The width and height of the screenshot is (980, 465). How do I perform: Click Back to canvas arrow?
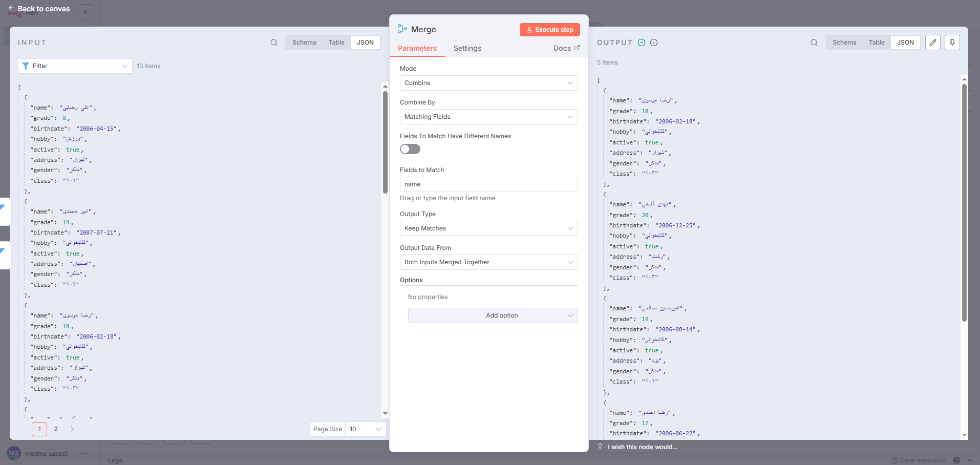click(x=11, y=8)
